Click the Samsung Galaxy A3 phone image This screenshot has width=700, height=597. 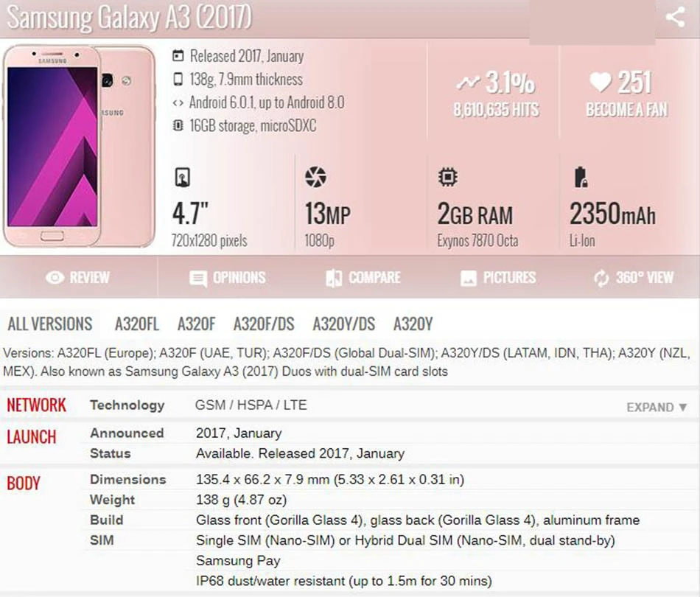click(x=80, y=146)
